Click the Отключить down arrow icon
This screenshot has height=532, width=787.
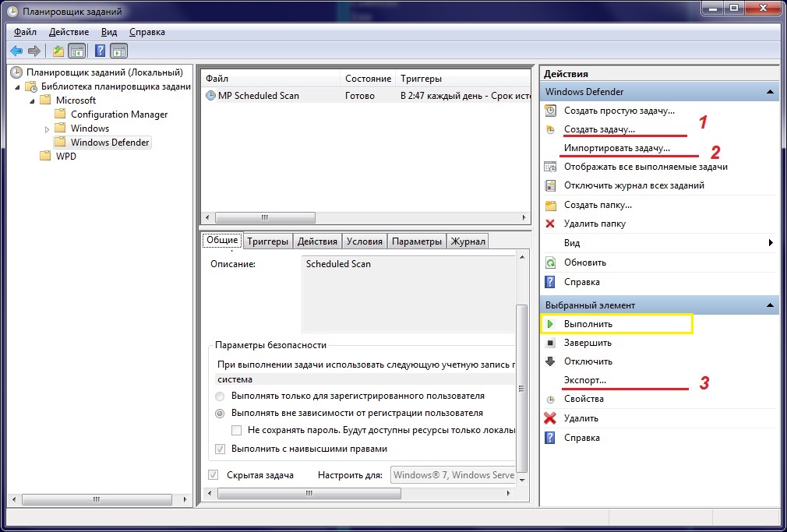tap(551, 361)
